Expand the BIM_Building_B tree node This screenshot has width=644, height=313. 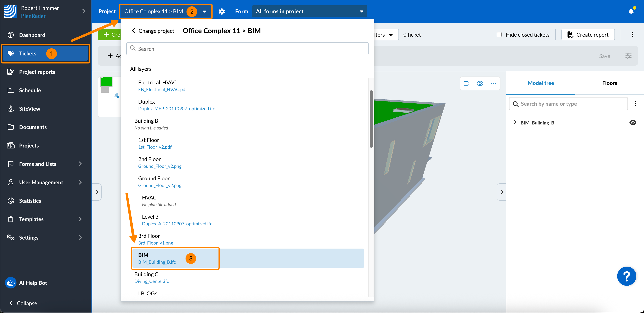pos(515,122)
